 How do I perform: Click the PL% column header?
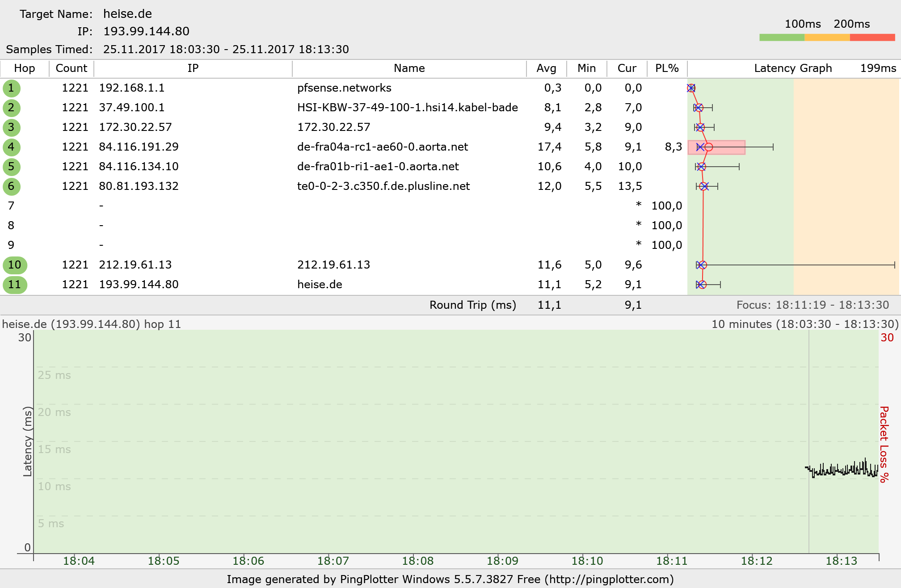[667, 68]
